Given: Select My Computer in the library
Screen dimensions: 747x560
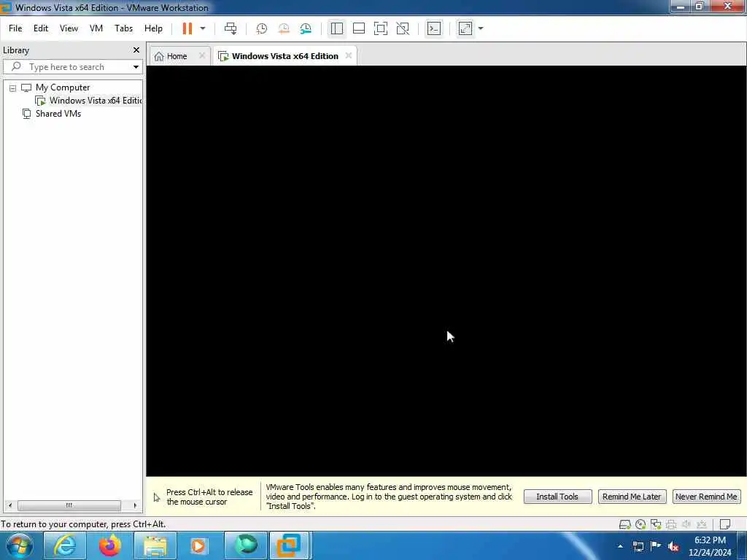Looking at the screenshot, I should click(x=63, y=87).
